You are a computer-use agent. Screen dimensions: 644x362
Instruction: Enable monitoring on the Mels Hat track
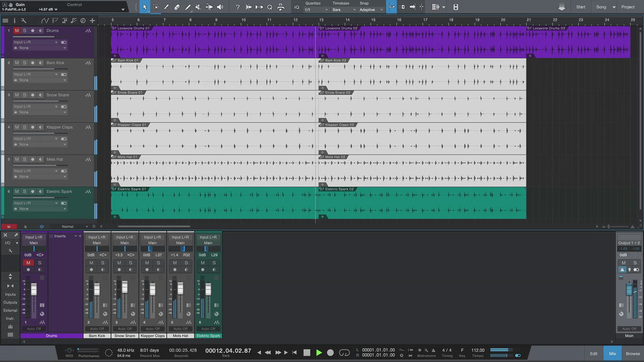tap(40, 159)
